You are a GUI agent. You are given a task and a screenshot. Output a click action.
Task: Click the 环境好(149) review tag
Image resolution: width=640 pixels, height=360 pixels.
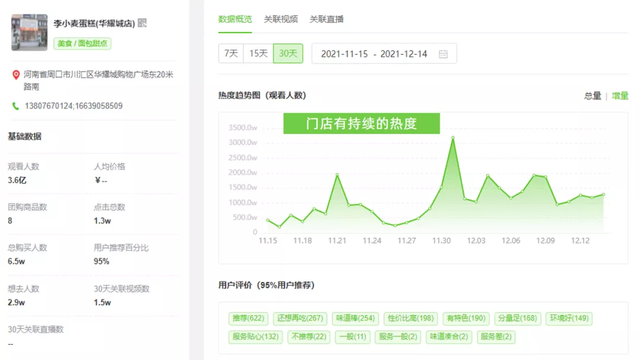point(569,318)
